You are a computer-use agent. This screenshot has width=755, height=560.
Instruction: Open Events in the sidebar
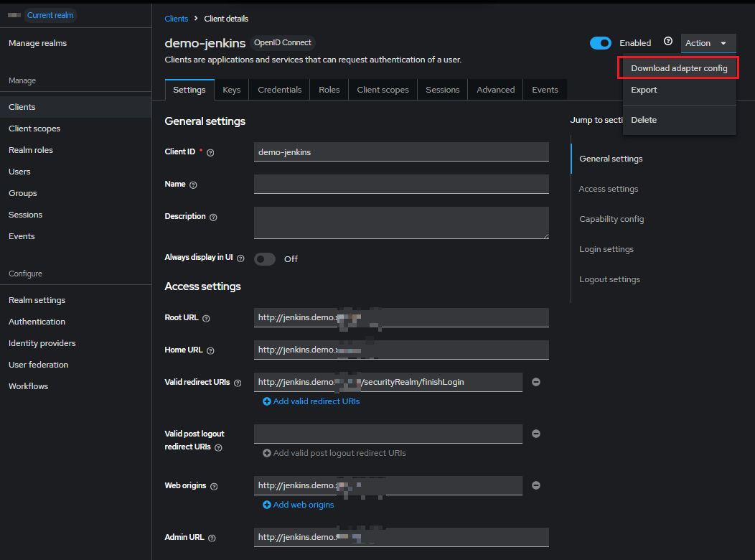75,236
